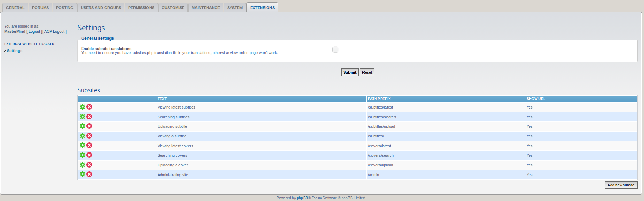
Task: Remove the 'Searching subtitles' subsite entry
Action: click(x=89, y=117)
